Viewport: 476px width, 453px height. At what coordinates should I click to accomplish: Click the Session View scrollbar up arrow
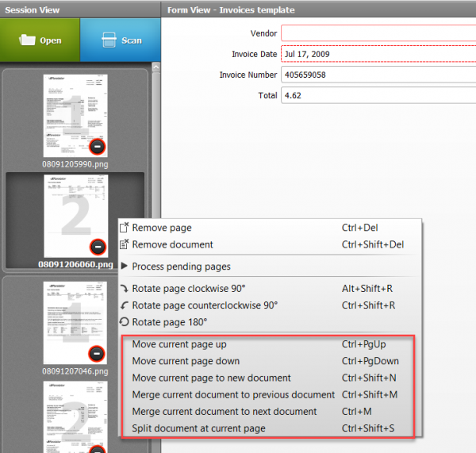(x=156, y=67)
